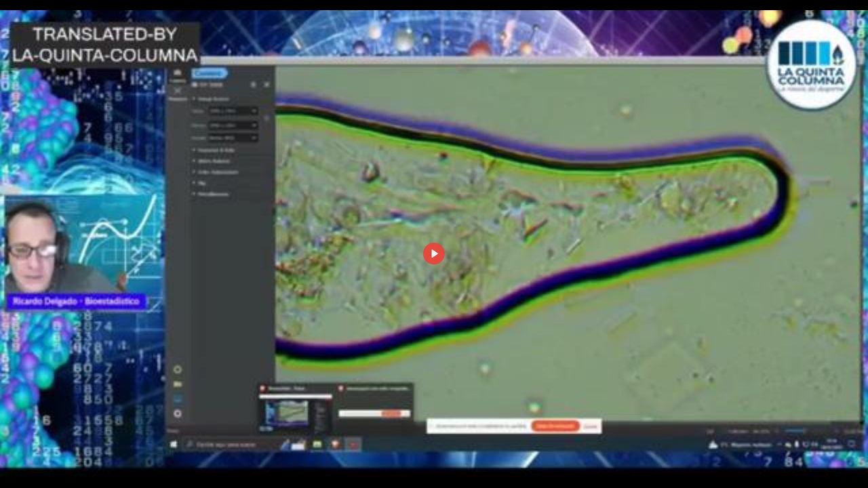Image resolution: width=868 pixels, height=488 pixels.
Task: Select the taskbar preview thumbnail of the microscope window
Action: tap(286, 413)
